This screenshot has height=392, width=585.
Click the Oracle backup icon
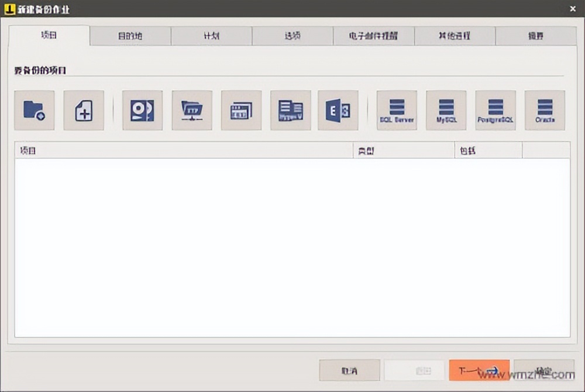coord(545,111)
